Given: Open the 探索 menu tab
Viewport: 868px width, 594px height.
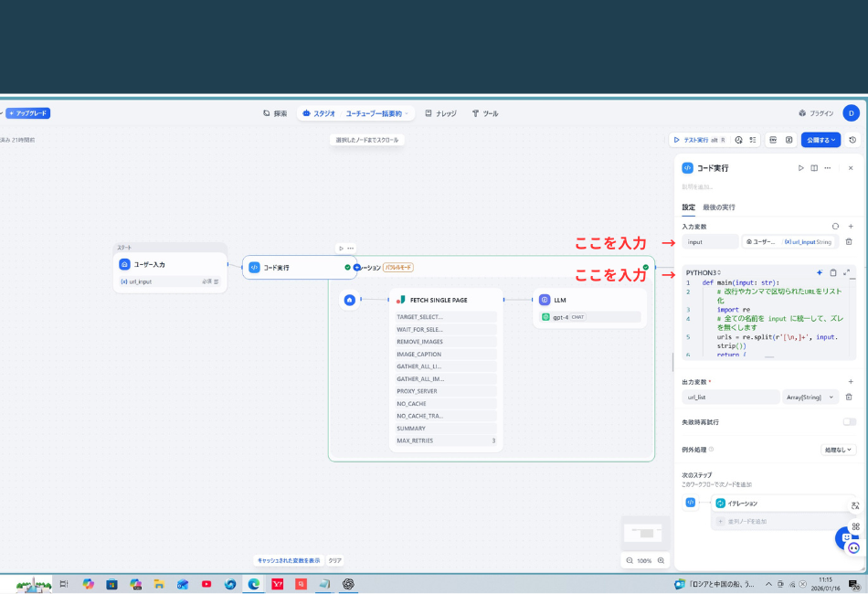Looking at the screenshot, I should pos(275,113).
